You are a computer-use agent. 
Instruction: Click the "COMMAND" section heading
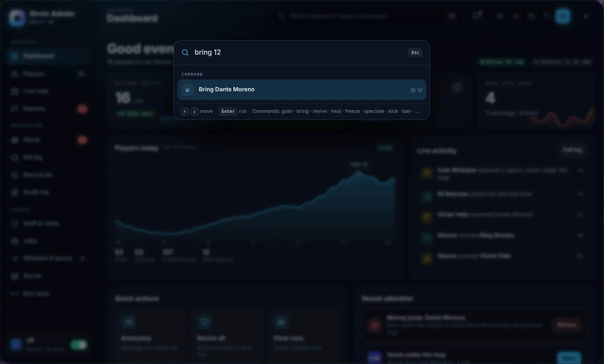(192, 74)
